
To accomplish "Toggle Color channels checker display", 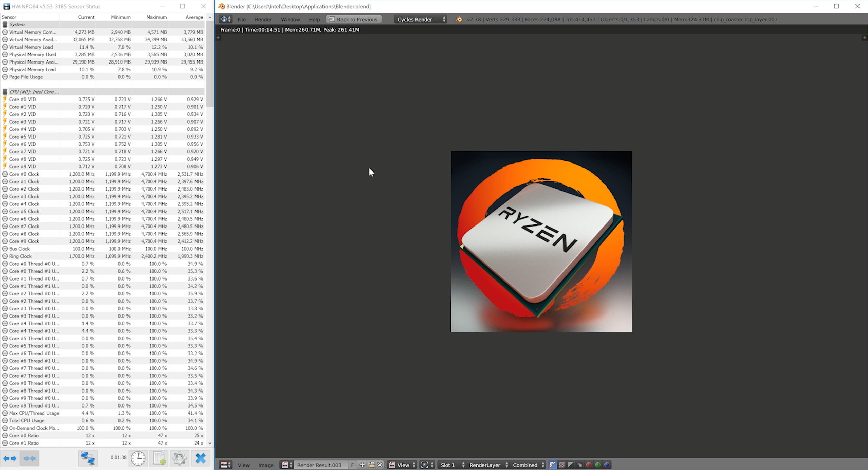I will 562,465.
